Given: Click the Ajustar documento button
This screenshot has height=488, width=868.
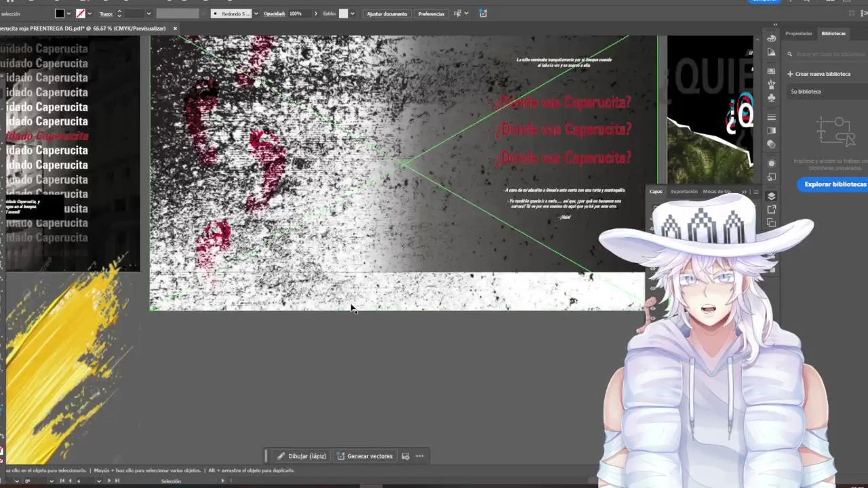Looking at the screenshot, I should (x=387, y=14).
